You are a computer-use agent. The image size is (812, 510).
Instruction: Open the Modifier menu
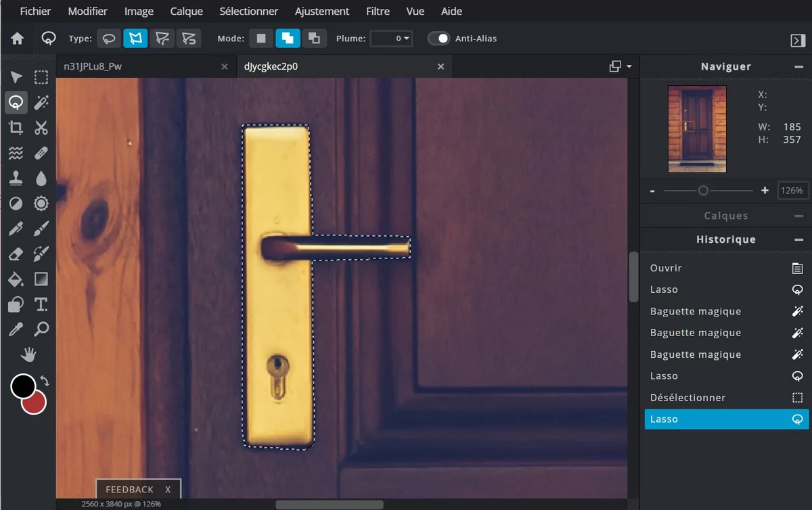tap(88, 11)
